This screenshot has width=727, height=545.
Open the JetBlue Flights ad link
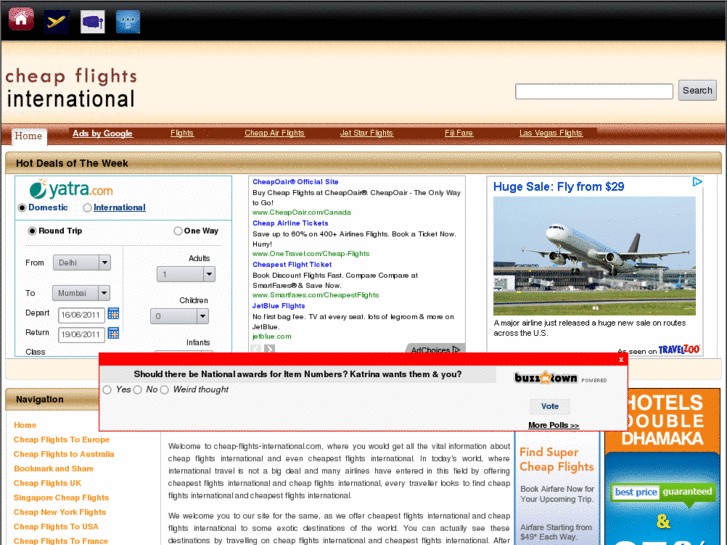tap(279, 306)
